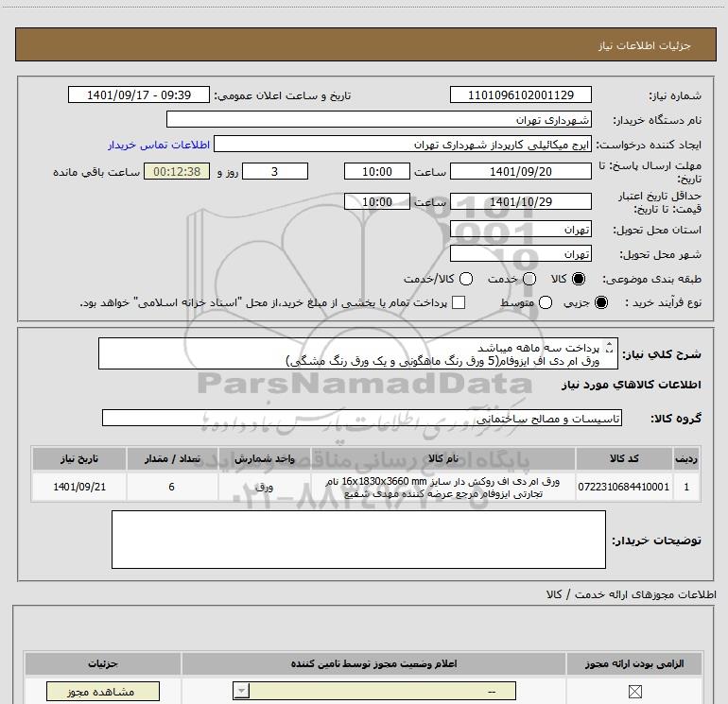Click the الزامی بودن ارائه مجوز header
The image size is (728, 704).
[x=634, y=663]
